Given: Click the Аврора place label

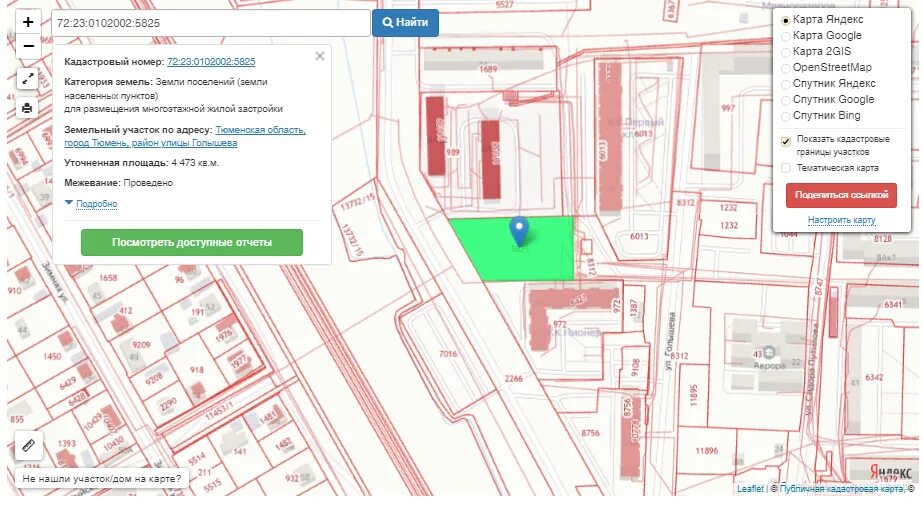Looking at the screenshot, I should (x=769, y=365).
